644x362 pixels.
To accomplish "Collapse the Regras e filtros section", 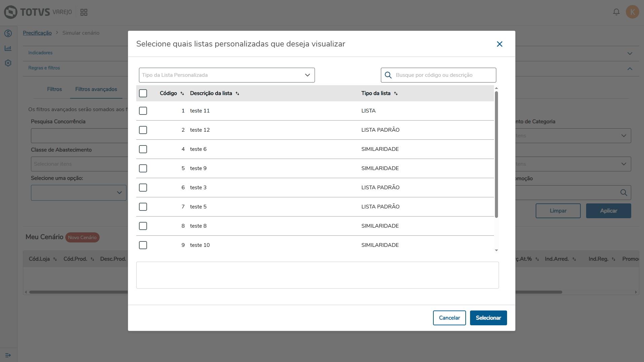I will [630, 69].
